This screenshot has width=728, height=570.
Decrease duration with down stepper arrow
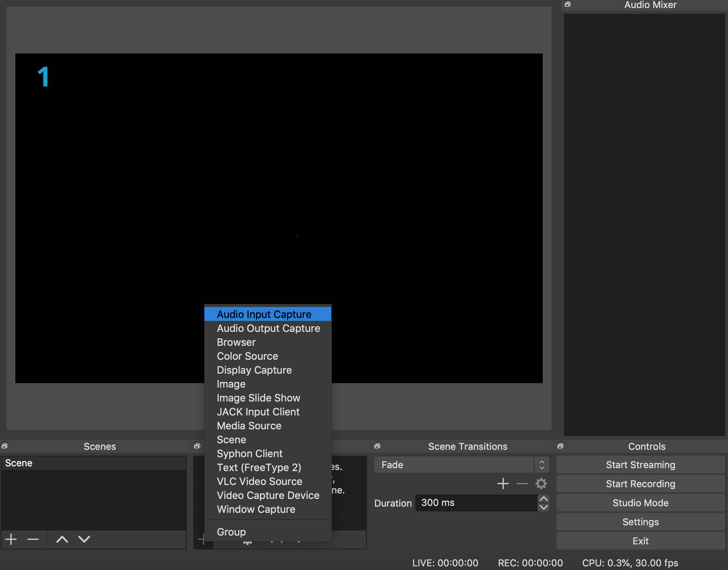coord(543,507)
